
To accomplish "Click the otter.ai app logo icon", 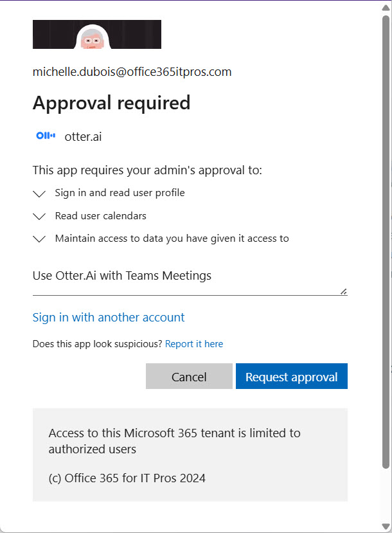I will (46, 136).
